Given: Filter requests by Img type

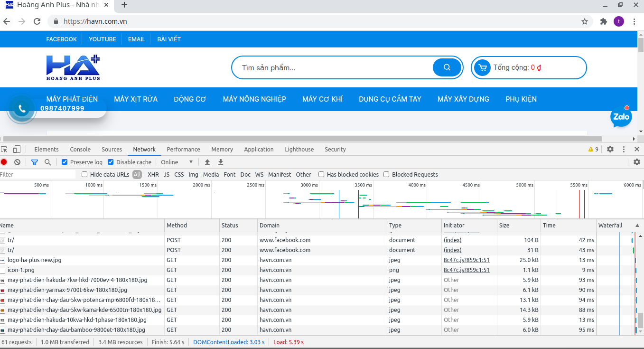Looking at the screenshot, I should (x=193, y=174).
